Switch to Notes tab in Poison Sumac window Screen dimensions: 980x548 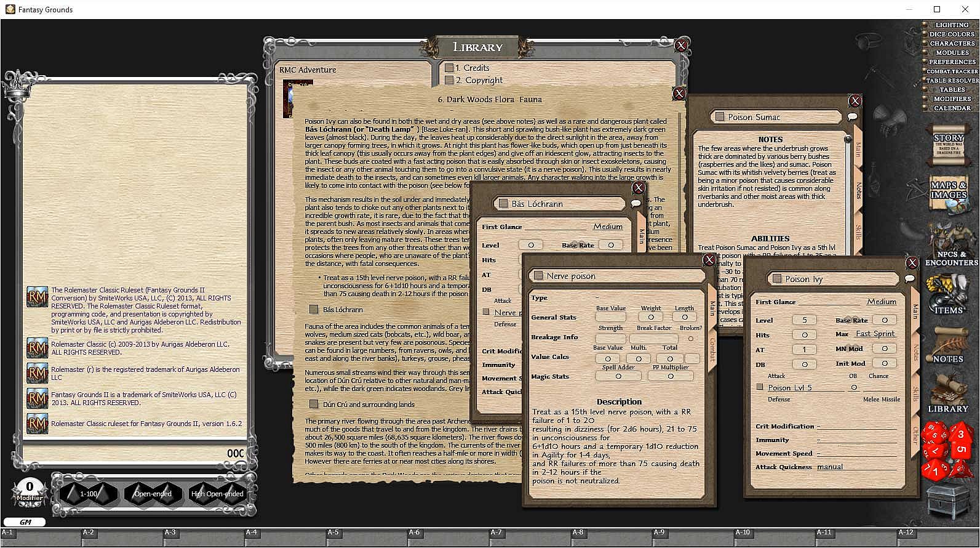click(858, 190)
